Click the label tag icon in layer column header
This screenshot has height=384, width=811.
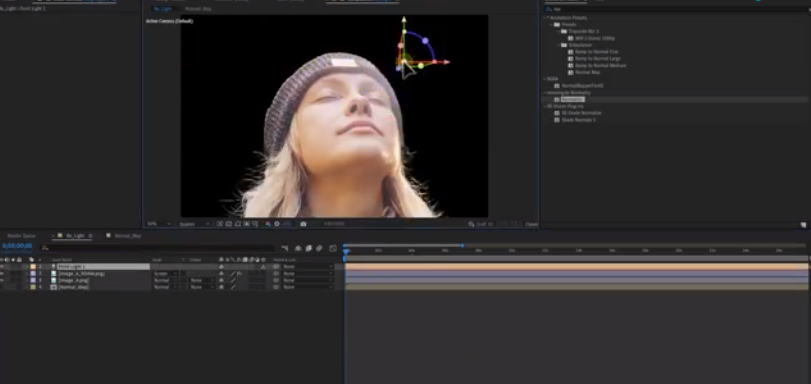32,260
